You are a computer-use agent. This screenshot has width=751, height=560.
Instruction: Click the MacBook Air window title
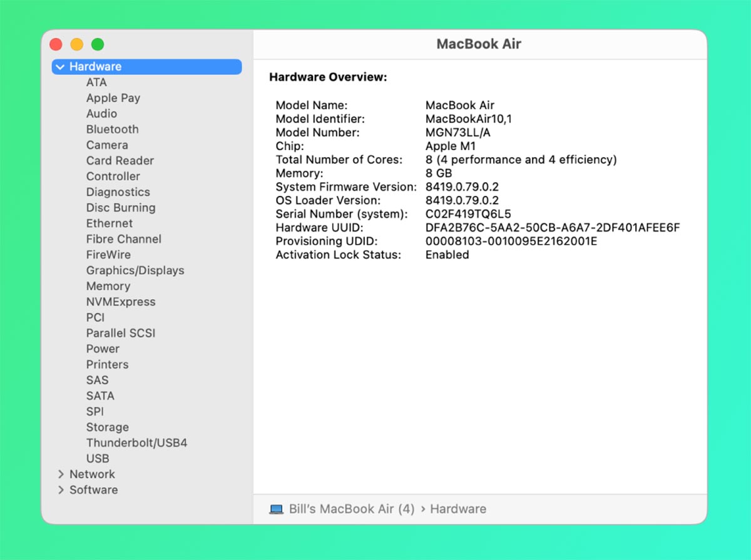pos(479,44)
